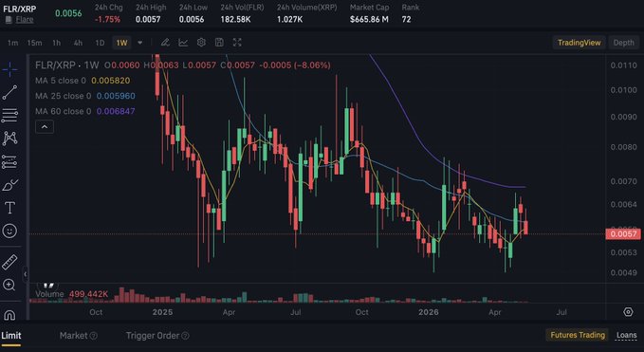644x352 pixels.
Task: Click MA 25 close indicator legend
Action: [85, 96]
